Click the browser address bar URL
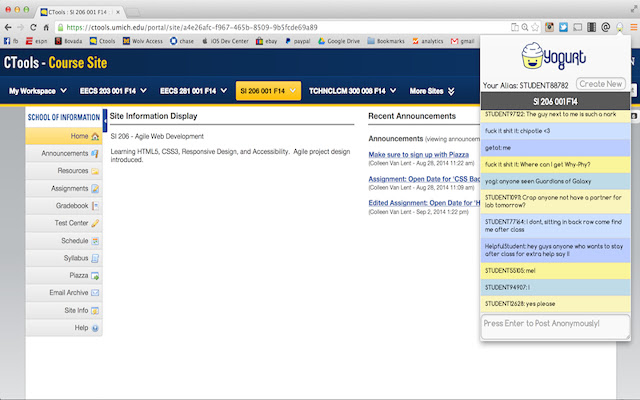 click(192, 27)
